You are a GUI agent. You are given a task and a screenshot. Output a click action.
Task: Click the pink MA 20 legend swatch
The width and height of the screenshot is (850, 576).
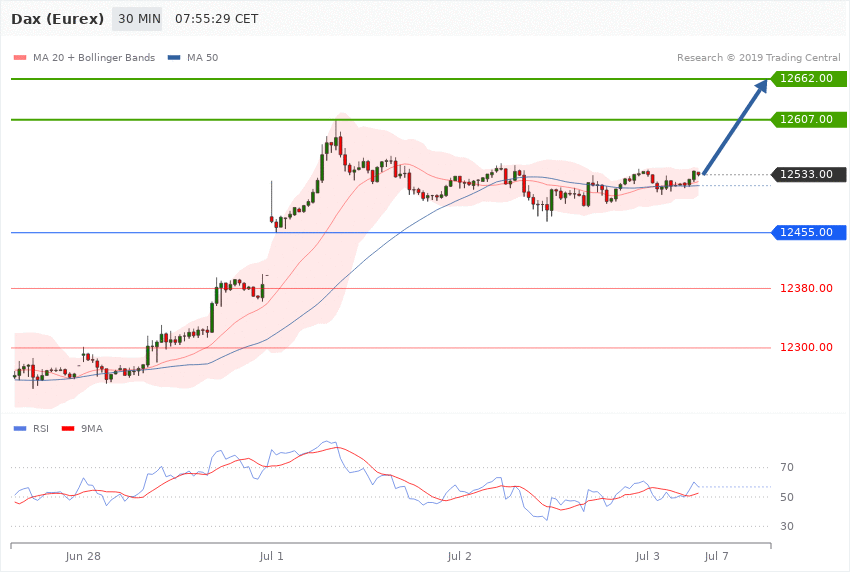point(20,57)
